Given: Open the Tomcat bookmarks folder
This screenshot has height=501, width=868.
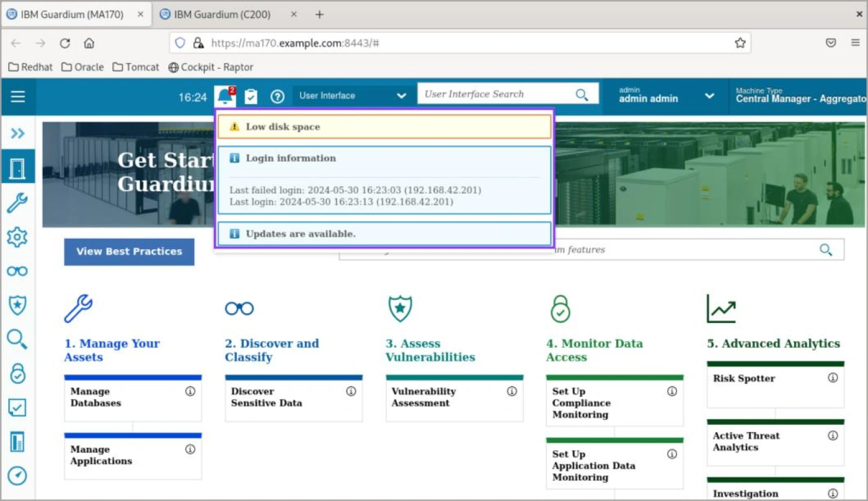Looking at the screenshot, I should pos(136,67).
